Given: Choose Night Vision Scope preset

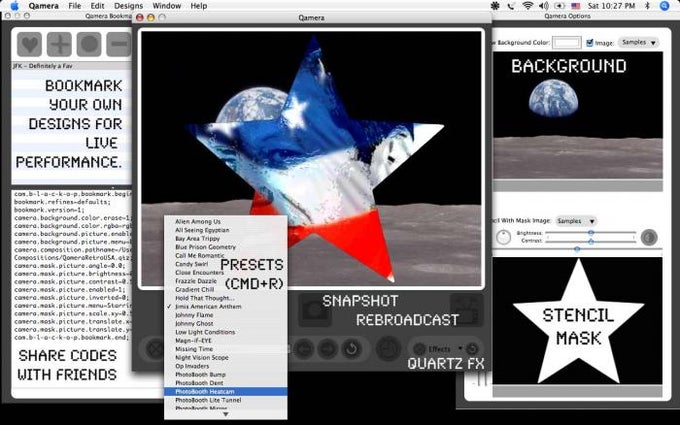Looking at the screenshot, I should pyautogui.click(x=226, y=358).
